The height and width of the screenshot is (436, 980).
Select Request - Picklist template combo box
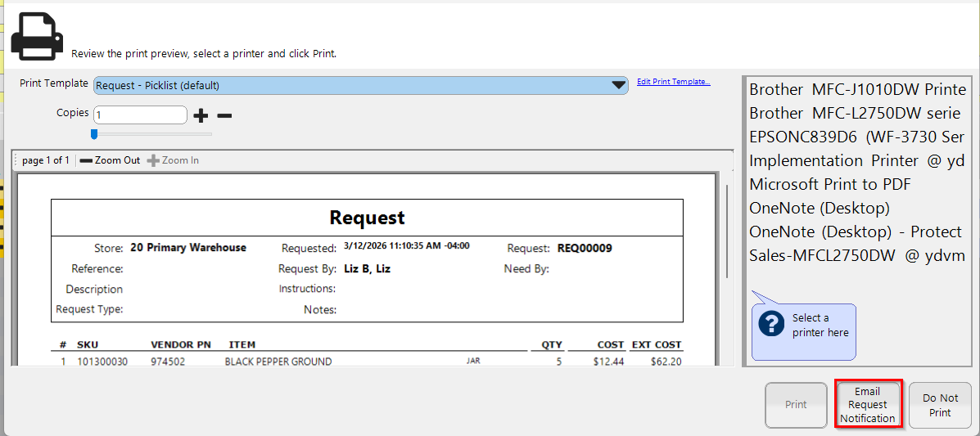pos(352,85)
